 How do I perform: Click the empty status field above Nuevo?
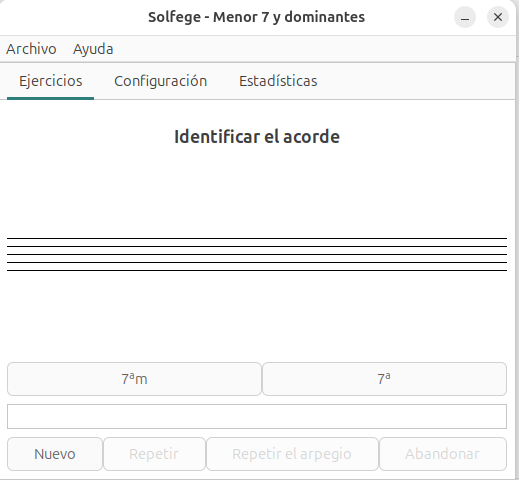(x=257, y=417)
